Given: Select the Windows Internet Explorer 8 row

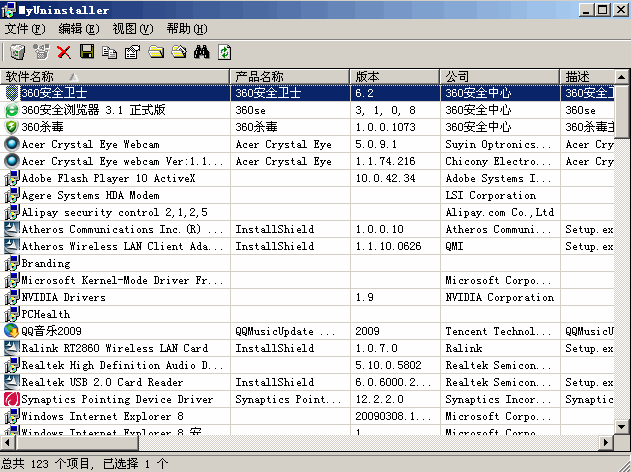Looking at the screenshot, I should [307, 416].
